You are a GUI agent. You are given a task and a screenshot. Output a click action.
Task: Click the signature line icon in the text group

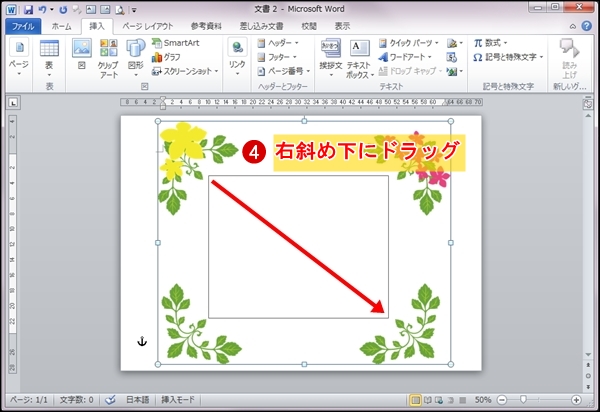tap(454, 43)
